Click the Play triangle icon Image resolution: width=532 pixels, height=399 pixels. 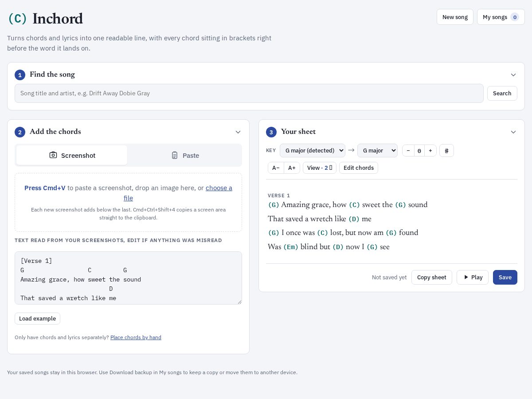coord(466,277)
